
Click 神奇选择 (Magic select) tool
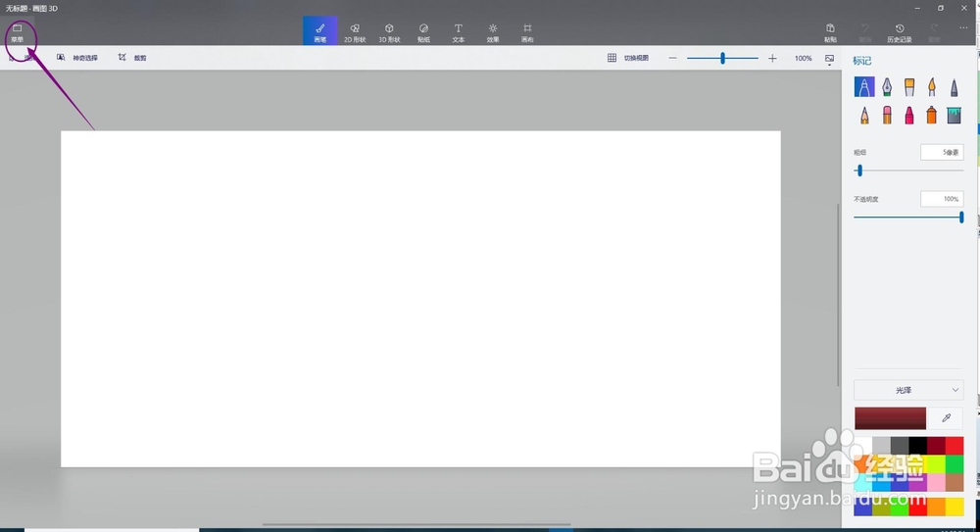(77, 58)
